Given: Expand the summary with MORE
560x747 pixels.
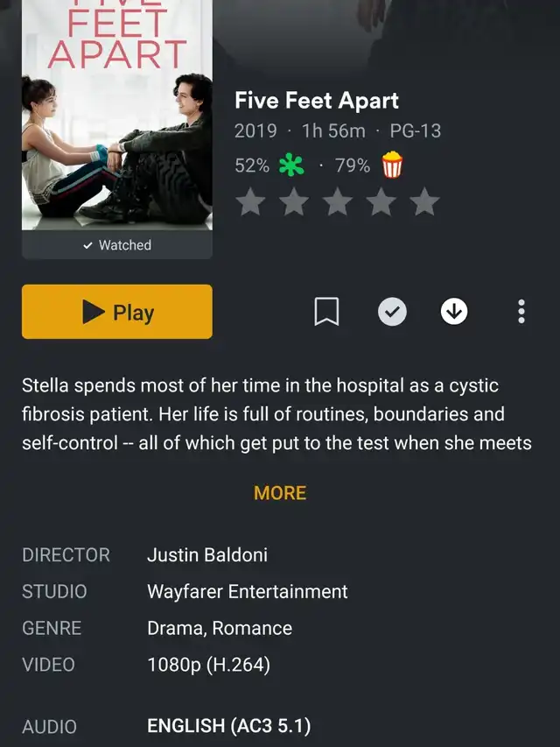Looking at the screenshot, I should (280, 493).
